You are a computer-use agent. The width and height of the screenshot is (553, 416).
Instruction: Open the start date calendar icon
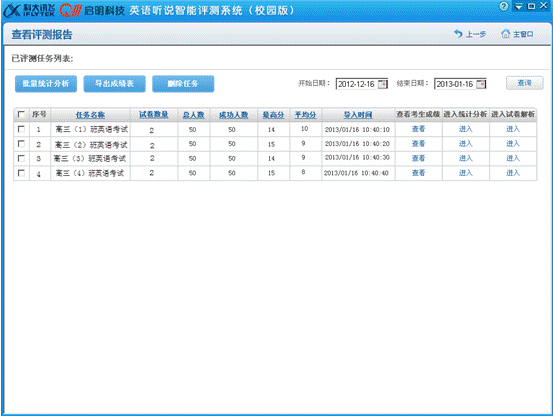click(382, 84)
